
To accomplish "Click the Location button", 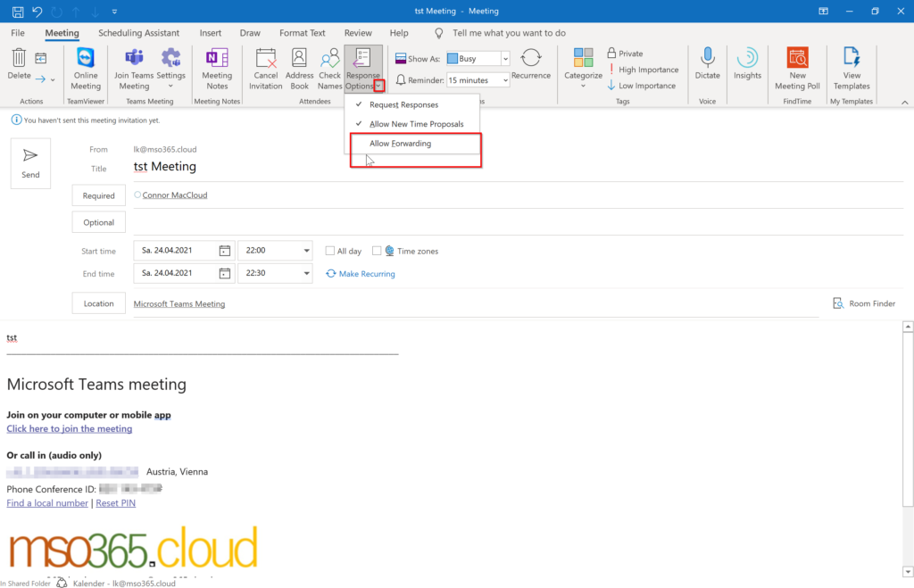I will point(98,303).
